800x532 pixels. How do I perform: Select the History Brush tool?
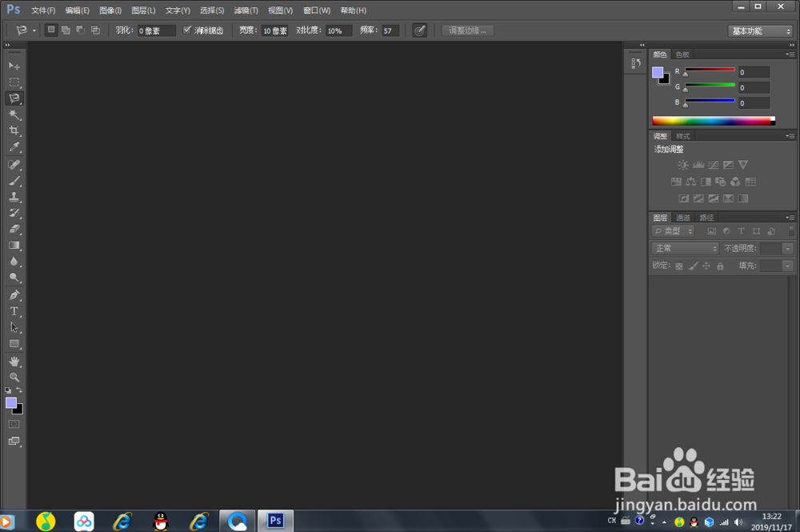[x=14, y=213]
